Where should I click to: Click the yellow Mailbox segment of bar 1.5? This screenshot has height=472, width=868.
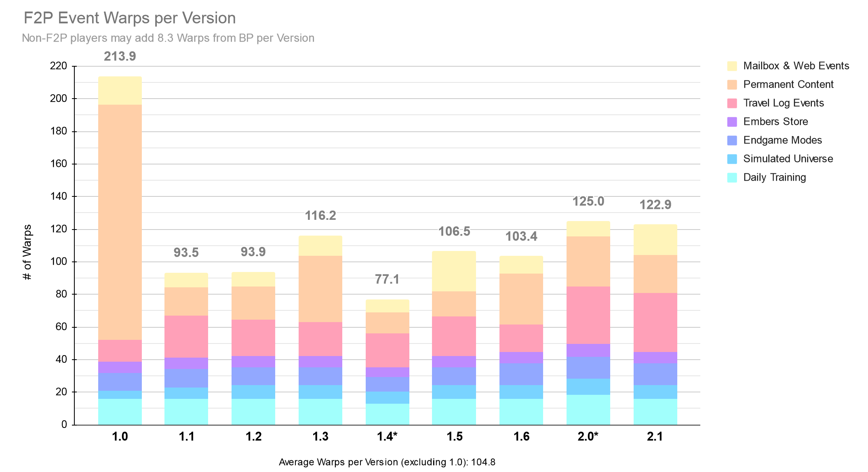click(x=454, y=271)
